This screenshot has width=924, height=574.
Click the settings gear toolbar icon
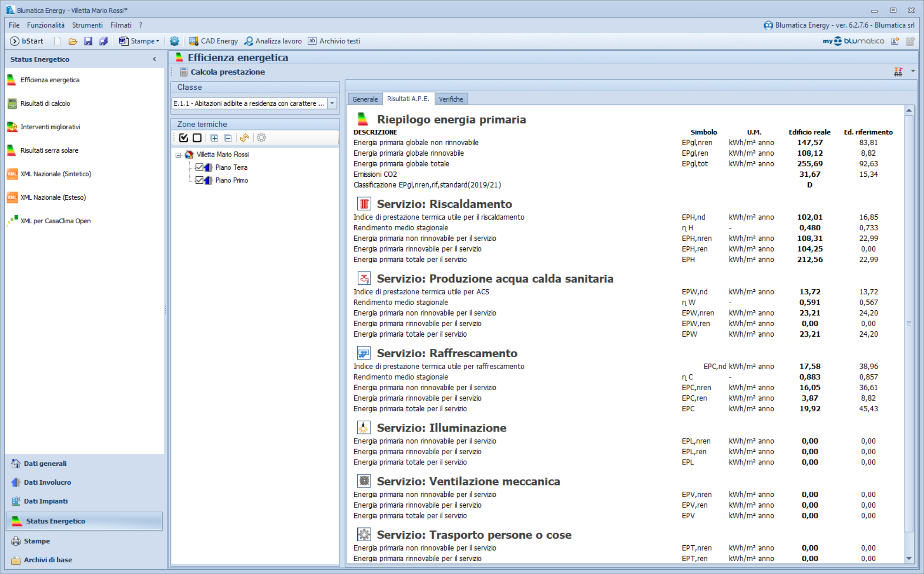click(x=174, y=41)
